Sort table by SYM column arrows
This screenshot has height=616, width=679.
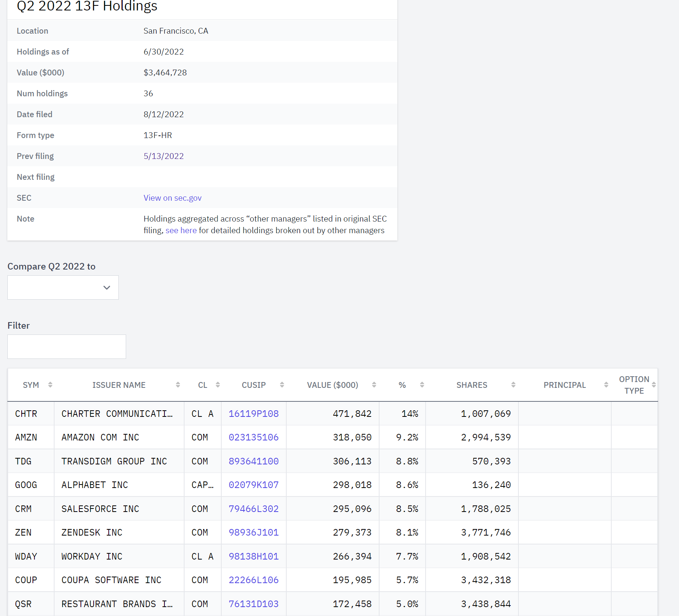(x=50, y=385)
